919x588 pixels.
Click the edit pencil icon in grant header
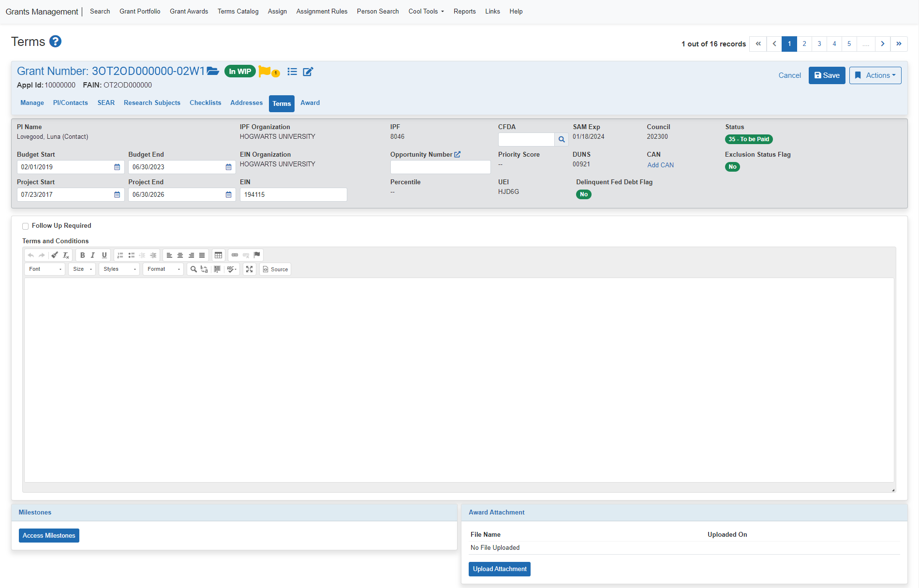308,72
